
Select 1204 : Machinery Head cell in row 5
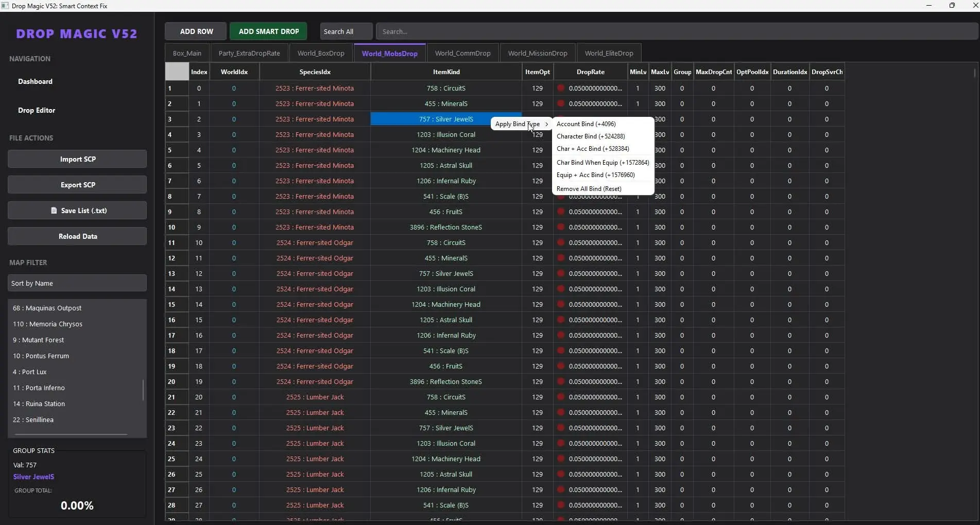click(446, 150)
